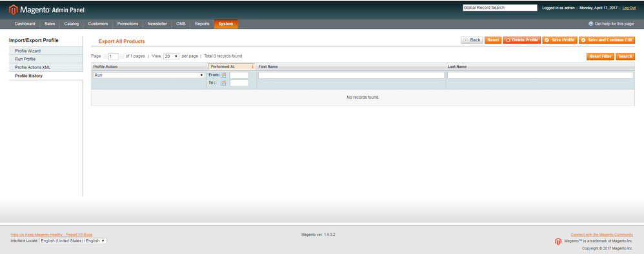This screenshot has height=254, width=644.
Task: Click the Reset button
Action: coord(493,40)
